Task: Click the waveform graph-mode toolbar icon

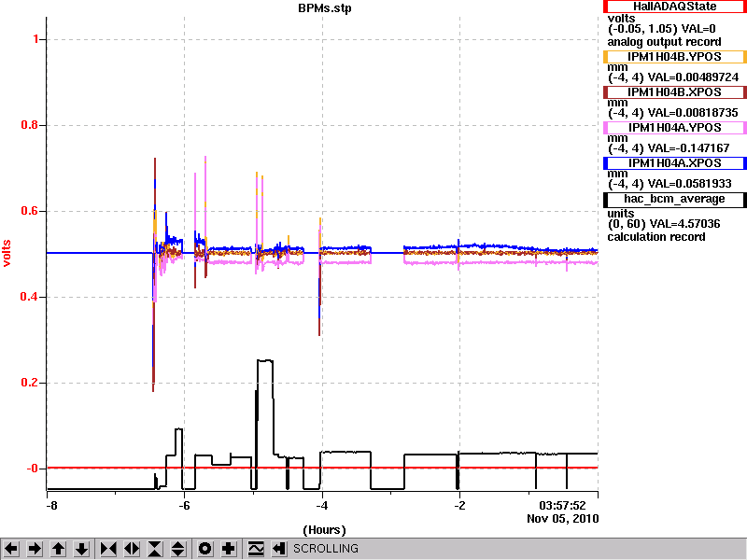Action: [256, 549]
